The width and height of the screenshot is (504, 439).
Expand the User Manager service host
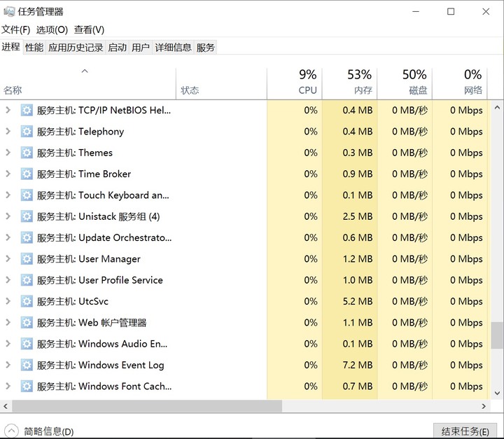[x=8, y=259]
